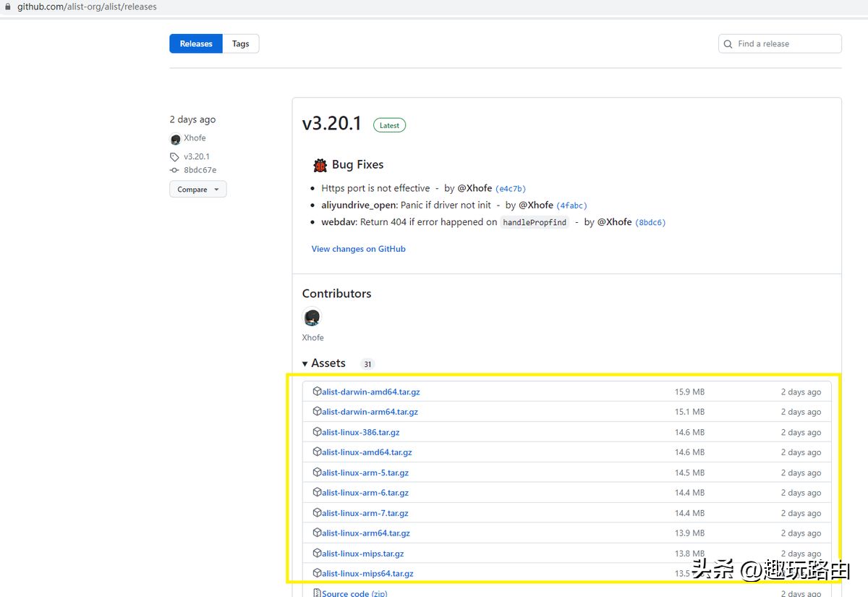Download alist-darwin-amd64.tar.gz

(x=371, y=391)
